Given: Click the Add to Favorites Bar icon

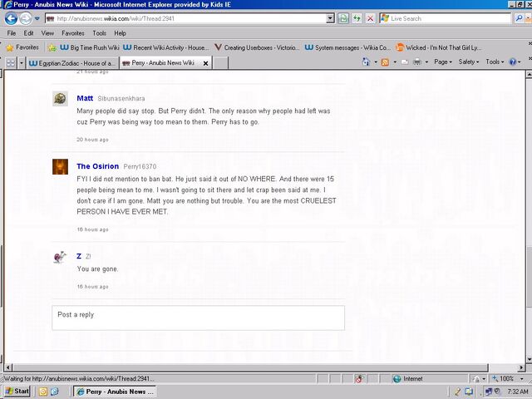Looking at the screenshot, I should (x=52, y=48).
